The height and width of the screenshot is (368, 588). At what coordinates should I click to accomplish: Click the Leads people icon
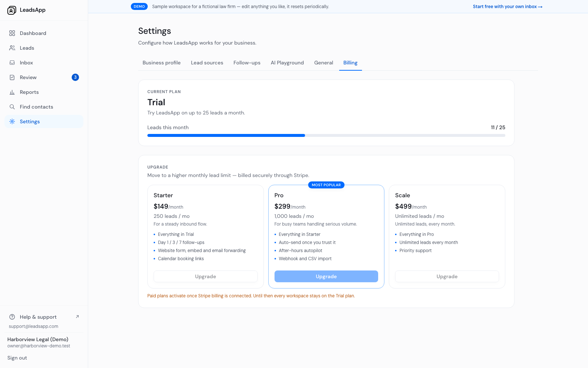tap(12, 48)
